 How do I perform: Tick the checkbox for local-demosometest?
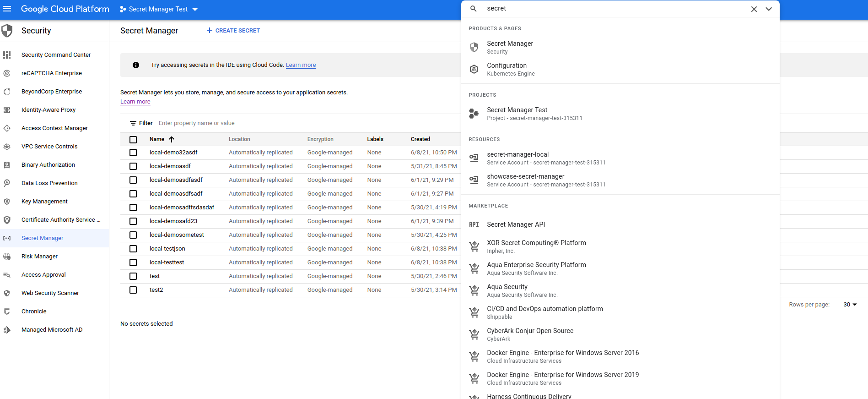point(133,235)
